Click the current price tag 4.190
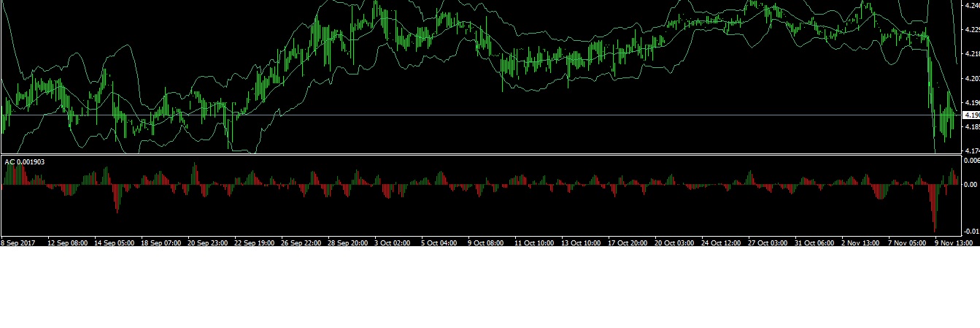Screen dimensions: 980x328 click(972, 115)
